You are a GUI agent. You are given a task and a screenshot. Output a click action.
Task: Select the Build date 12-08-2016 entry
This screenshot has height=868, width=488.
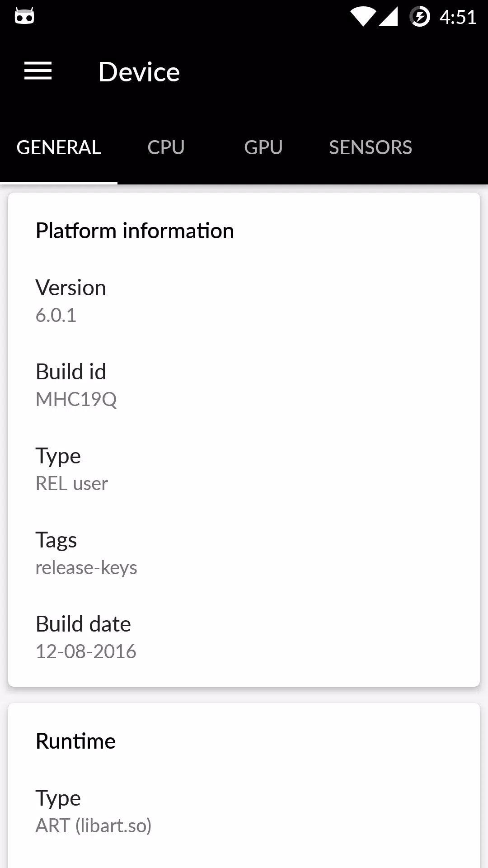(x=244, y=637)
